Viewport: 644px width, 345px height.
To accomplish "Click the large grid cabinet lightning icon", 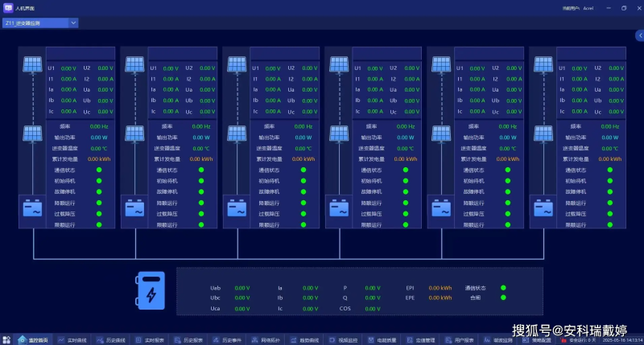I will point(151,292).
